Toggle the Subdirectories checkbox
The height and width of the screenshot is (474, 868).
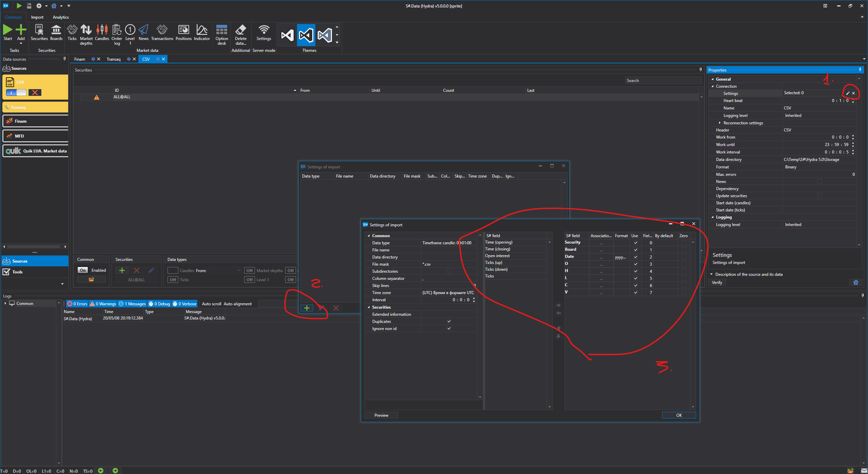[449, 271]
